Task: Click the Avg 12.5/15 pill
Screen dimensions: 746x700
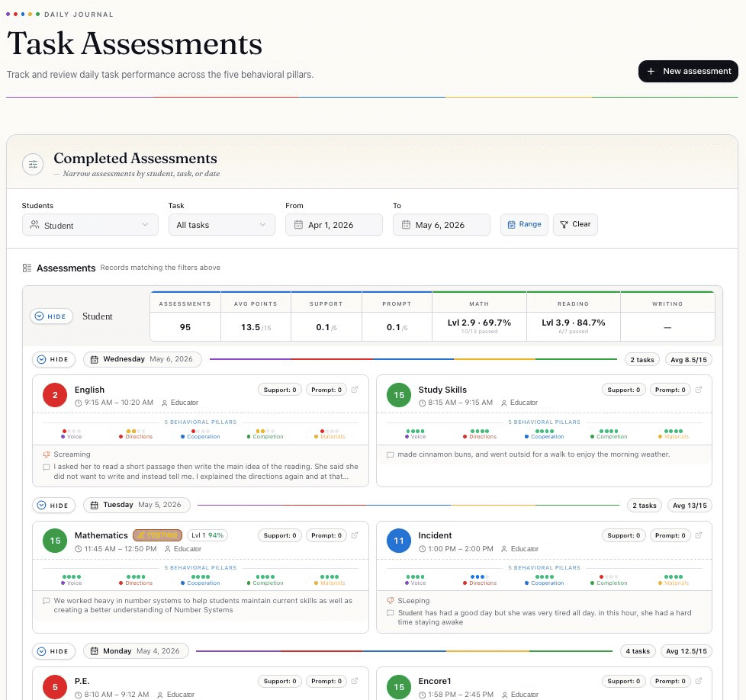Action: (x=686, y=651)
